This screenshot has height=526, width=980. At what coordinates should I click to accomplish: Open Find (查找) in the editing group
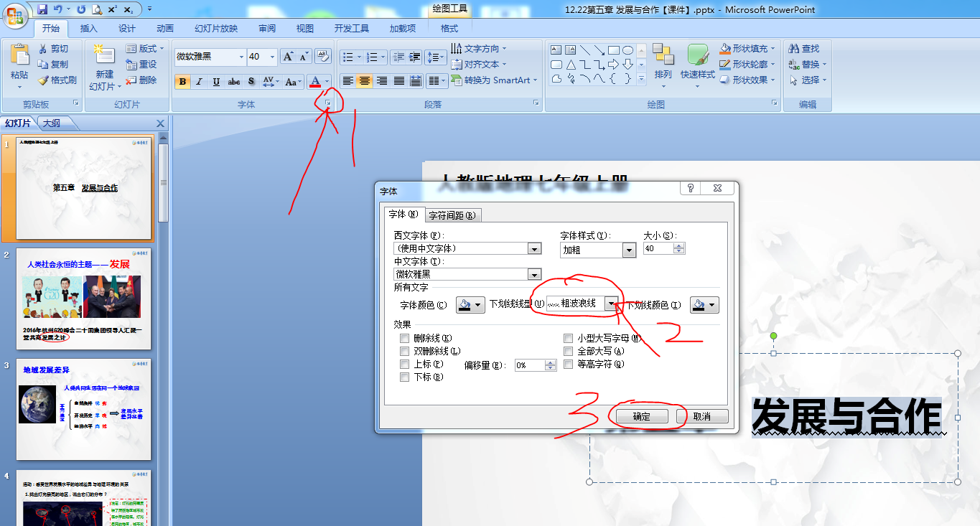[806, 48]
